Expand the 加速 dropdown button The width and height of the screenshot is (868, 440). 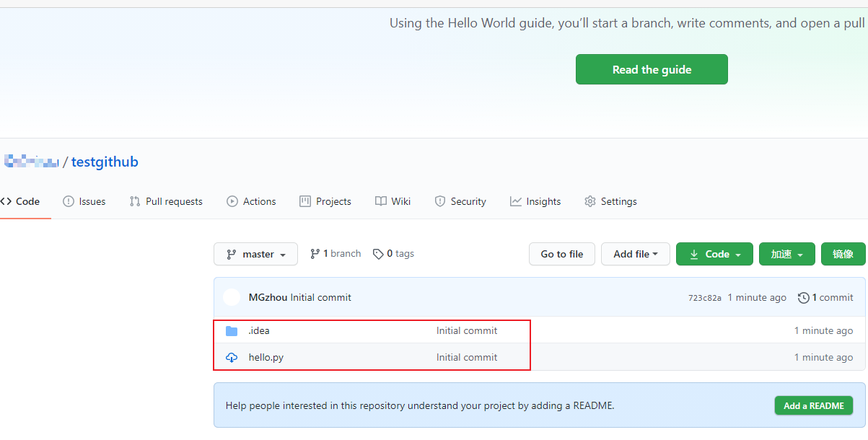click(787, 254)
